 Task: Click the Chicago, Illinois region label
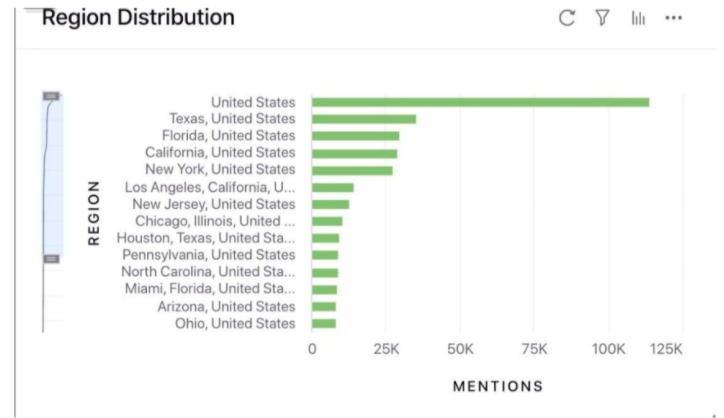[x=210, y=221]
